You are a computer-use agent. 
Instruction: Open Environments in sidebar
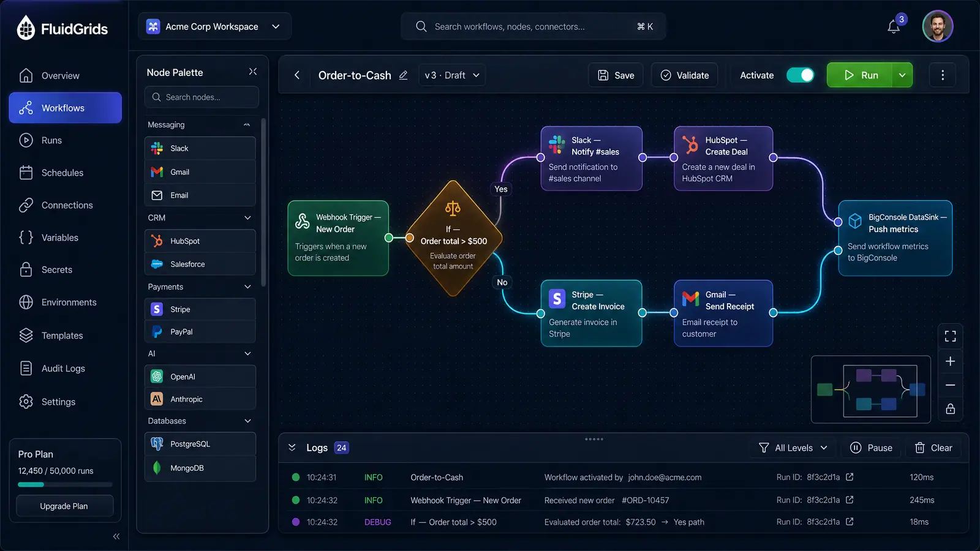click(65, 302)
